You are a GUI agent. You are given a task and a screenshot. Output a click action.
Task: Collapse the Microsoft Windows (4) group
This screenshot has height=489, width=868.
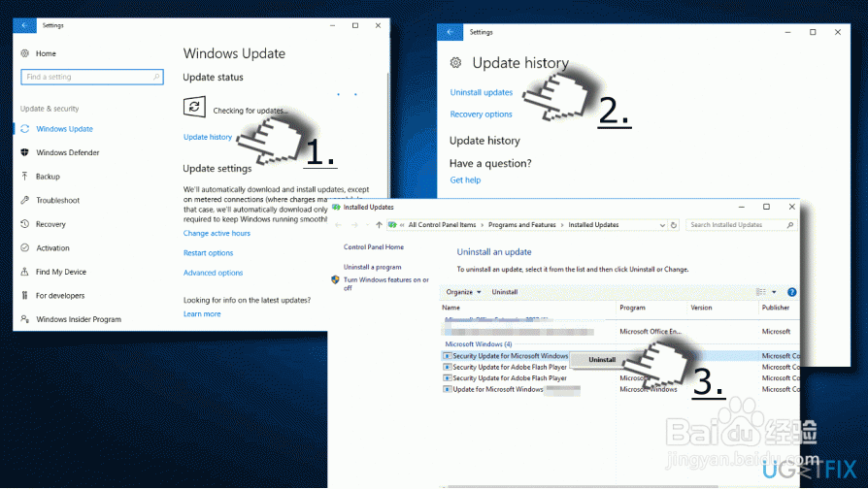479,344
